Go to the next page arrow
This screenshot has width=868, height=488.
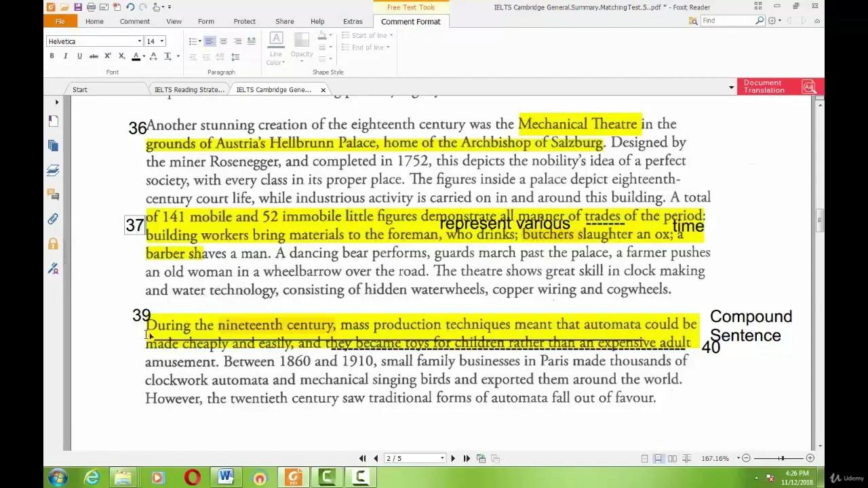click(x=453, y=459)
